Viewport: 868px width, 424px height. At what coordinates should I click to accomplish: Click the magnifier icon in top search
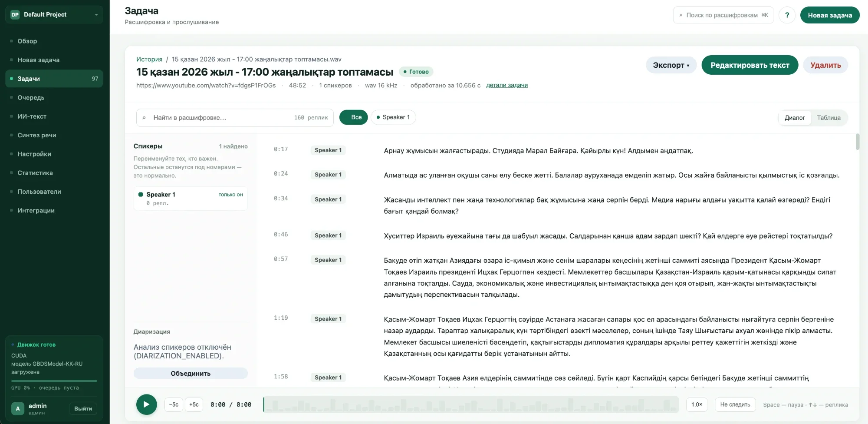[681, 15]
